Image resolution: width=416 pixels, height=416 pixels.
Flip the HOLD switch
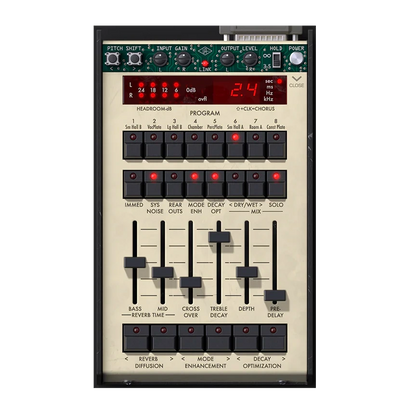pos(277,61)
